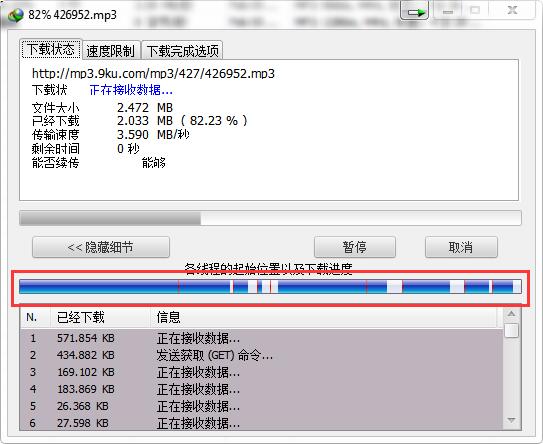Viewport: 543px width, 444px height.
Task: Click the gray download progress bar
Action: [270, 218]
